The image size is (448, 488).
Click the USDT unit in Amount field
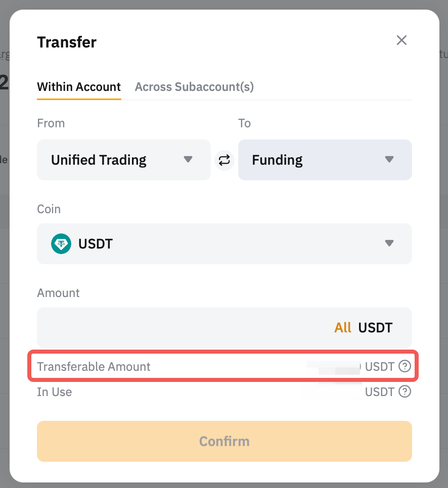(x=375, y=328)
